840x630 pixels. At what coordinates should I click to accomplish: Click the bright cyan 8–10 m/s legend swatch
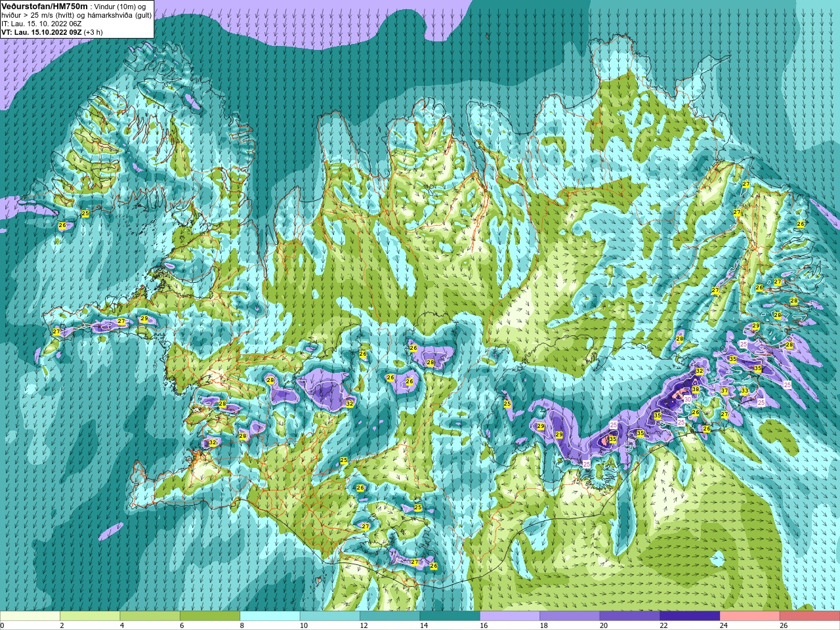[270, 616]
